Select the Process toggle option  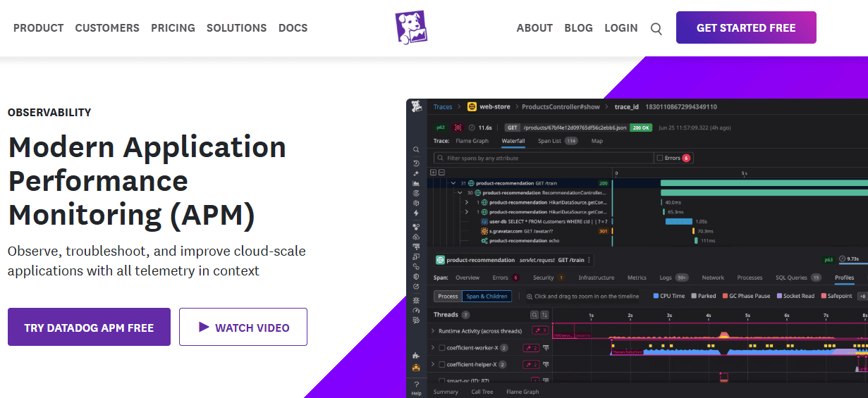coord(448,297)
